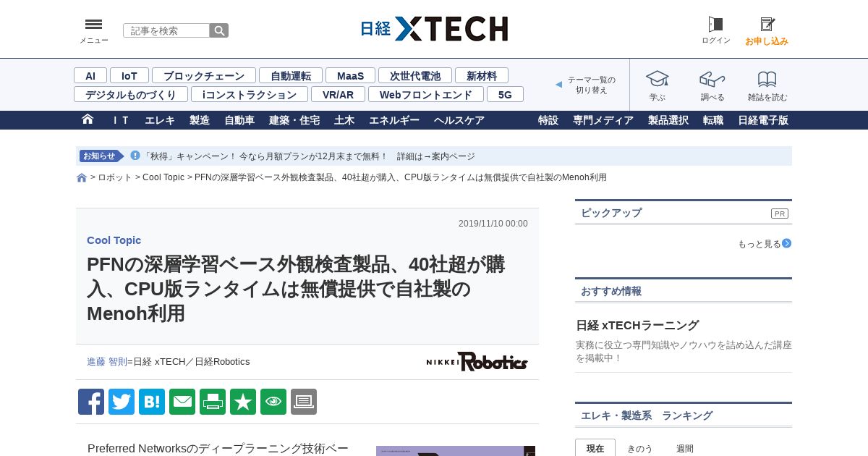Click the NIKKEI Robotics logo
Image resolution: width=868 pixels, height=456 pixels.
click(x=477, y=361)
